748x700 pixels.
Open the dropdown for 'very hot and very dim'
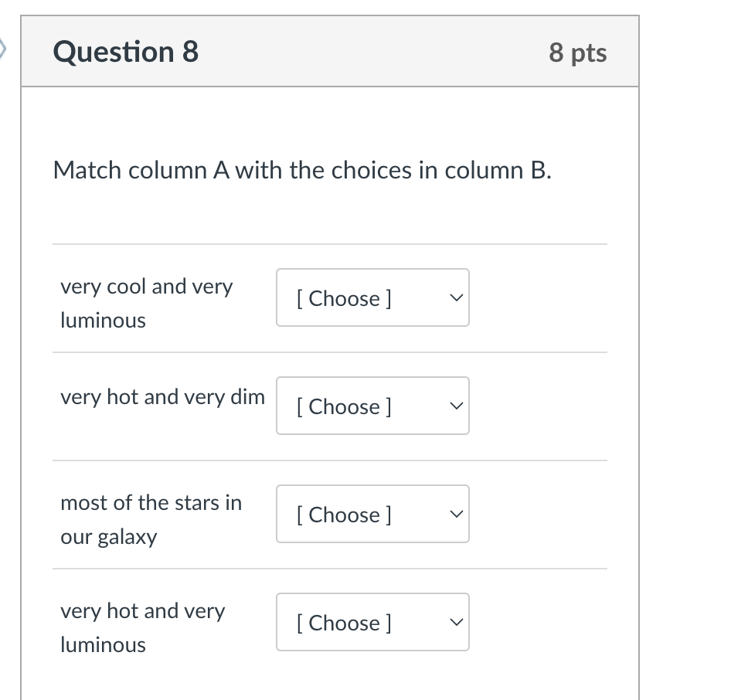coord(372,406)
